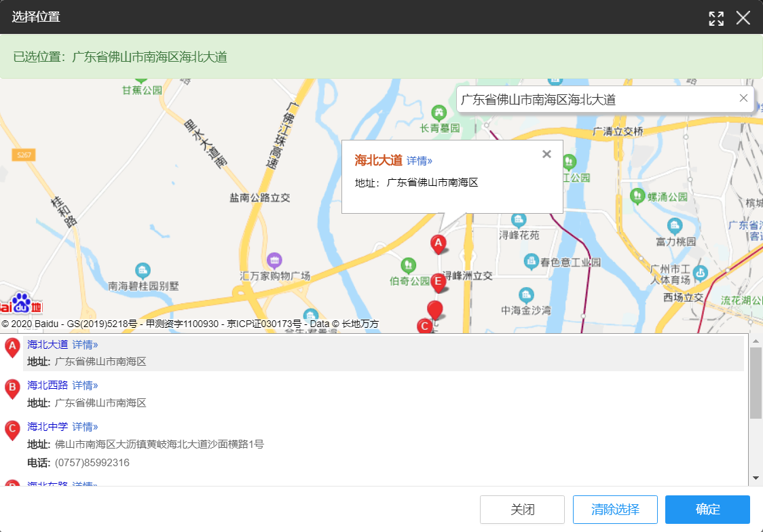
Task: Click the Baidu map logo
Action: click(22, 303)
